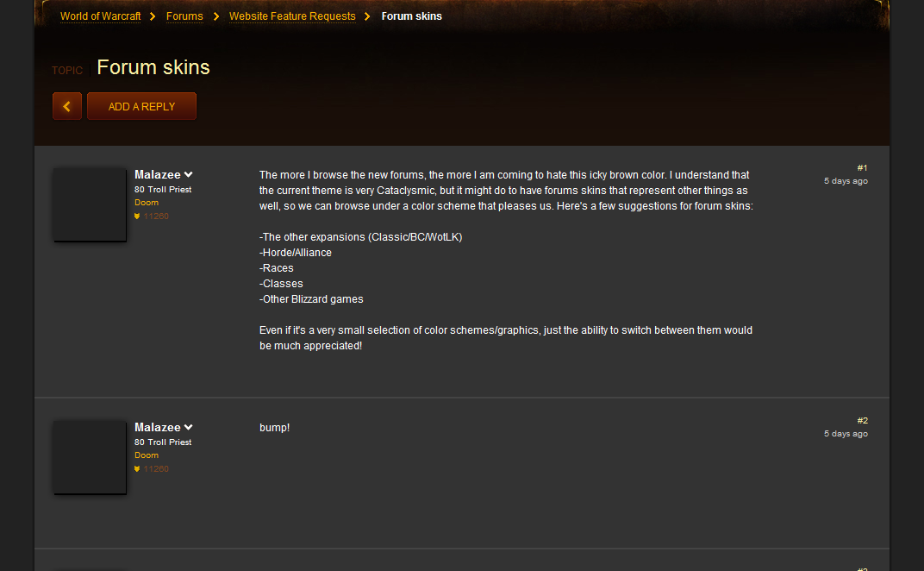The height and width of the screenshot is (571, 924).
Task: Open the Forums breadcrumb link
Action: tap(184, 16)
